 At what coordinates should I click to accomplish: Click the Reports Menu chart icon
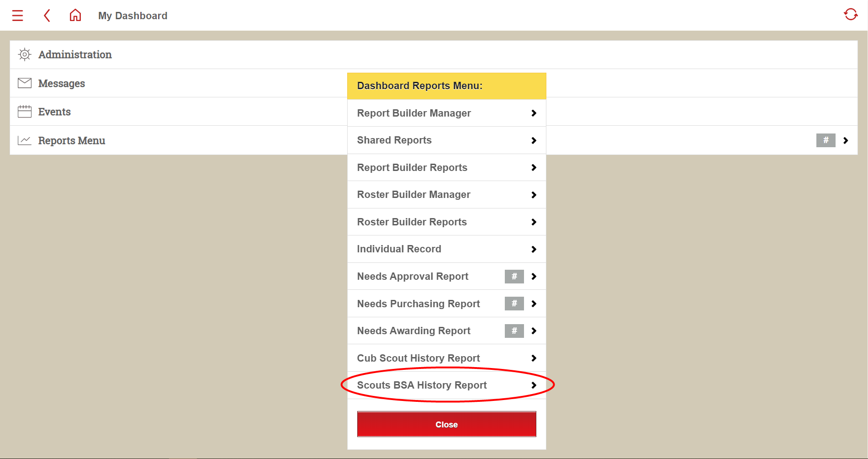pos(25,140)
